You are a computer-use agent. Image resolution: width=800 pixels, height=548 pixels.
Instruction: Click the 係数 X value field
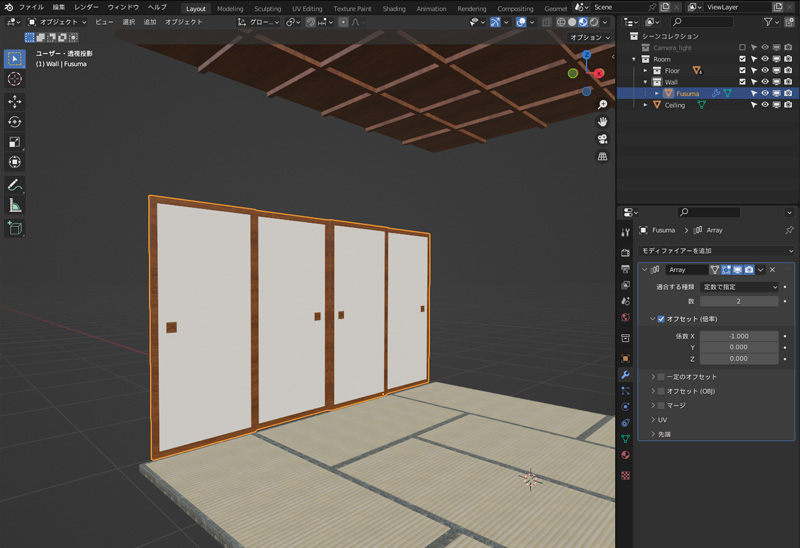pyautogui.click(x=739, y=336)
